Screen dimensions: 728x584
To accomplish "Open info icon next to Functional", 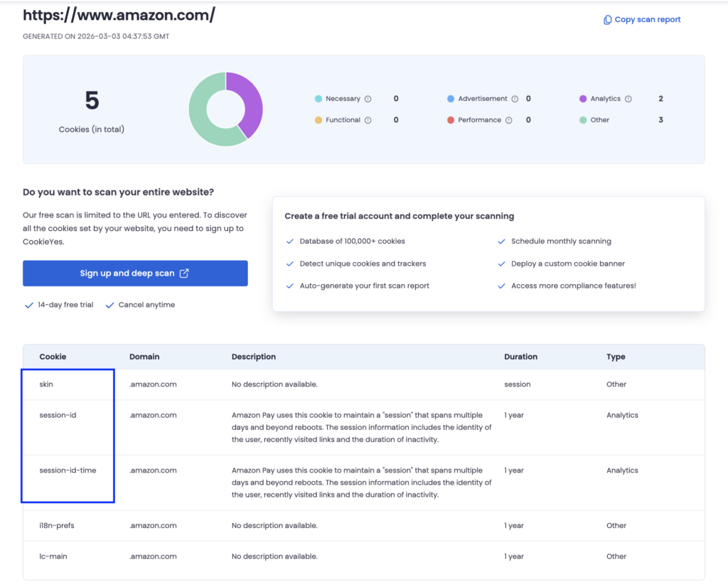I will [368, 120].
